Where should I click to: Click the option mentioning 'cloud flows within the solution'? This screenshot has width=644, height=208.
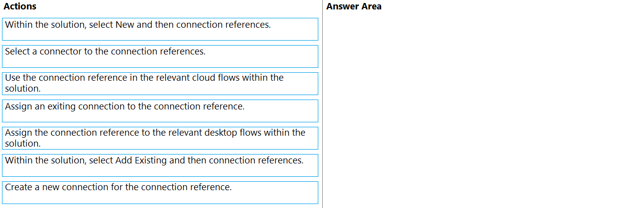point(160,84)
